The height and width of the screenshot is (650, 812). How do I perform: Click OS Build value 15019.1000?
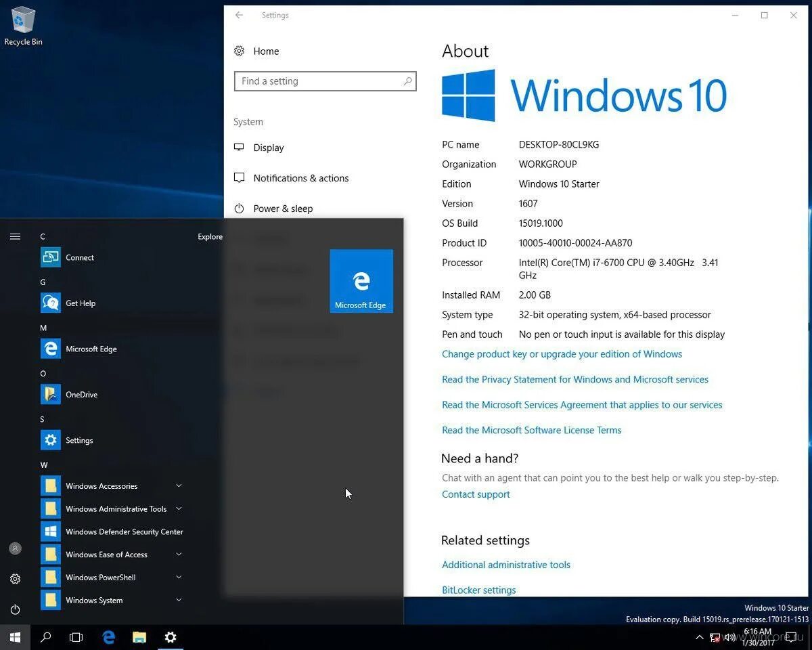[541, 223]
